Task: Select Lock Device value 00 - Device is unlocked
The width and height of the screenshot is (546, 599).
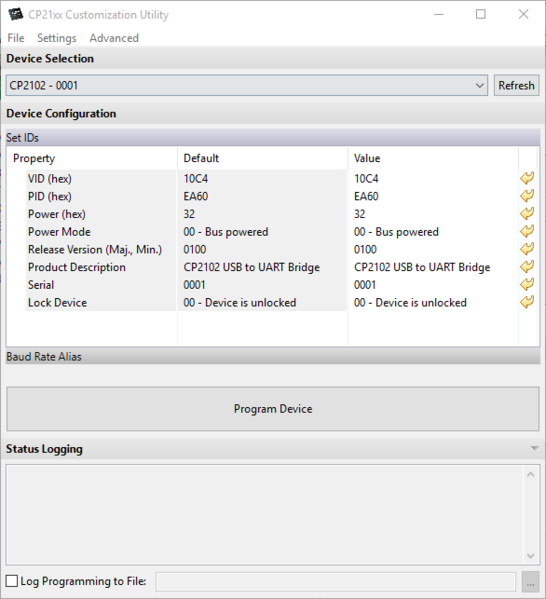Action: coord(433,302)
